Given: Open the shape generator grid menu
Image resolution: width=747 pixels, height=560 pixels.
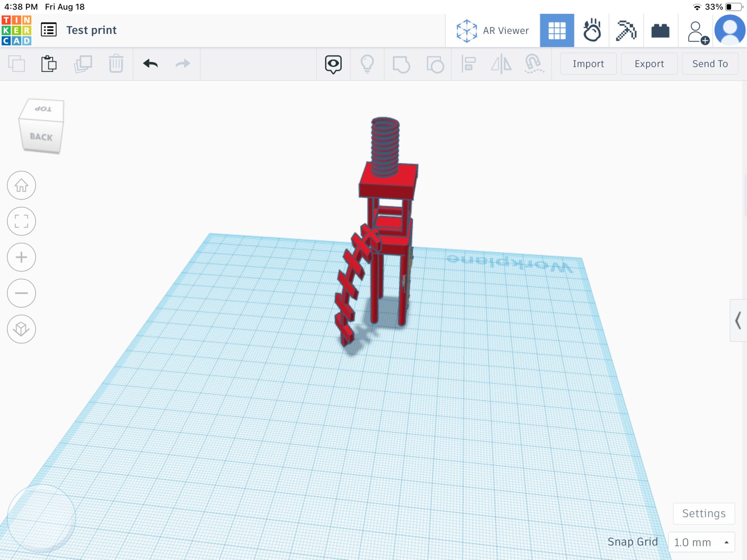Looking at the screenshot, I should pos(557,30).
